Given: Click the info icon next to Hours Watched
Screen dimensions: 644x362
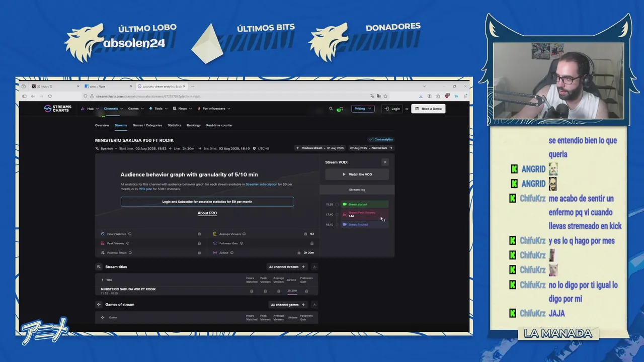Looking at the screenshot, I should (x=130, y=234).
